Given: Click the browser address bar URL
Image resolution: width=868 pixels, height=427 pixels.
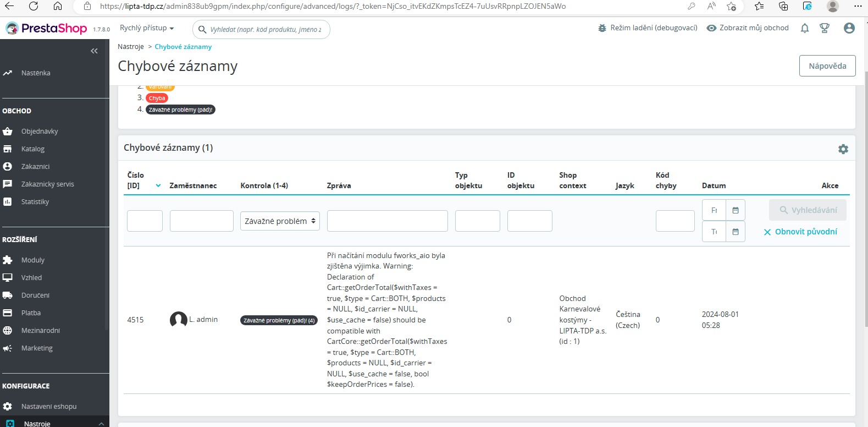Looking at the screenshot, I should 333,6.
